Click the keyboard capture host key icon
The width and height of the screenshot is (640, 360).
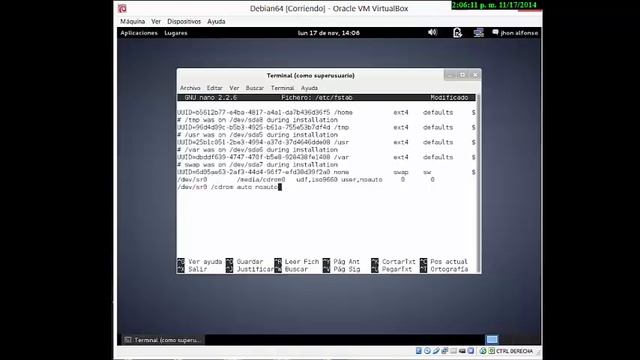tap(491, 351)
